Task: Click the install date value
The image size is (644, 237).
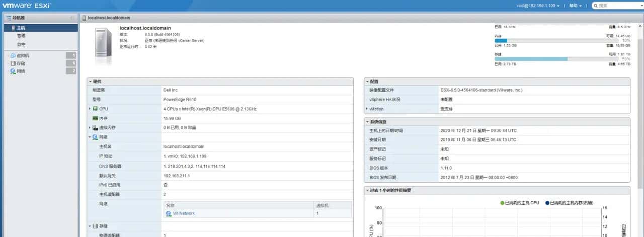Action: pyautogui.click(x=478, y=140)
